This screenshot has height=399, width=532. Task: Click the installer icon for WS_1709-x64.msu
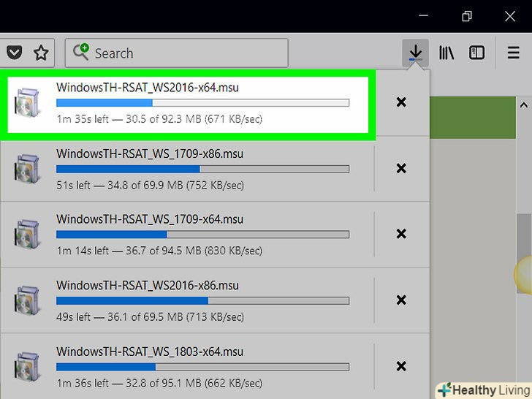28,234
